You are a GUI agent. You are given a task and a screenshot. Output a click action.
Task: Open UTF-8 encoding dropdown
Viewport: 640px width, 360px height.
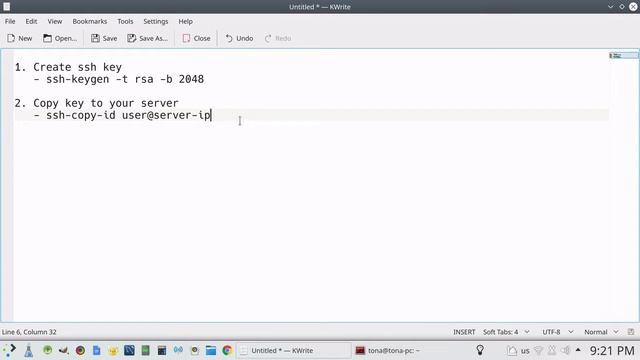[558, 332]
